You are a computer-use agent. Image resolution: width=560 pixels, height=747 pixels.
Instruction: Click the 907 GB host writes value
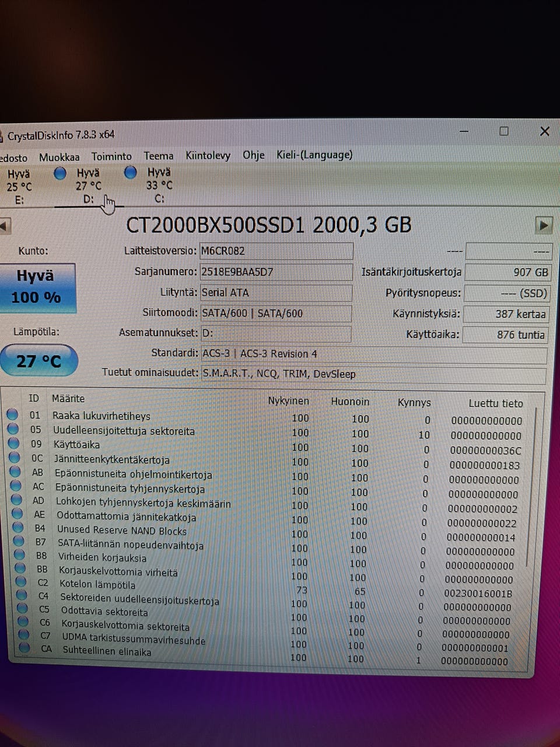pyautogui.click(x=508, y=272)
